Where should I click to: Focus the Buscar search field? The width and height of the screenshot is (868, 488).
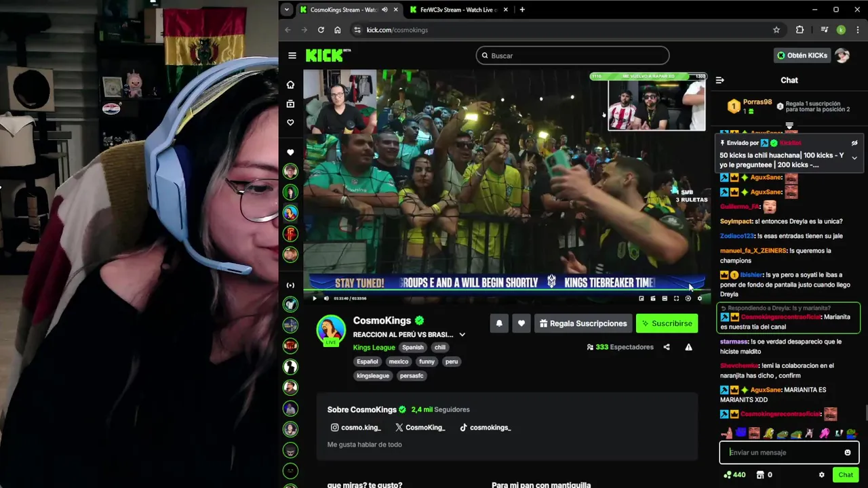tap(572, 56)
